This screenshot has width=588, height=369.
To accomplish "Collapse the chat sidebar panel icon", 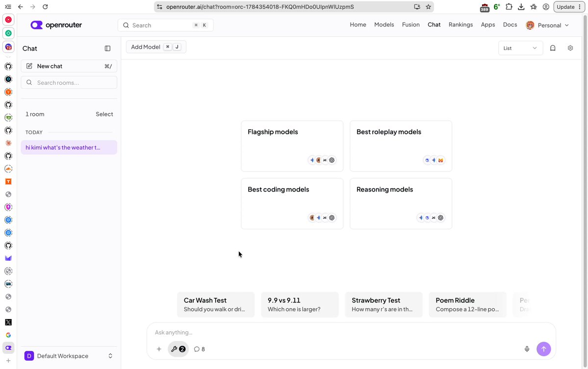I will point(107,49).
